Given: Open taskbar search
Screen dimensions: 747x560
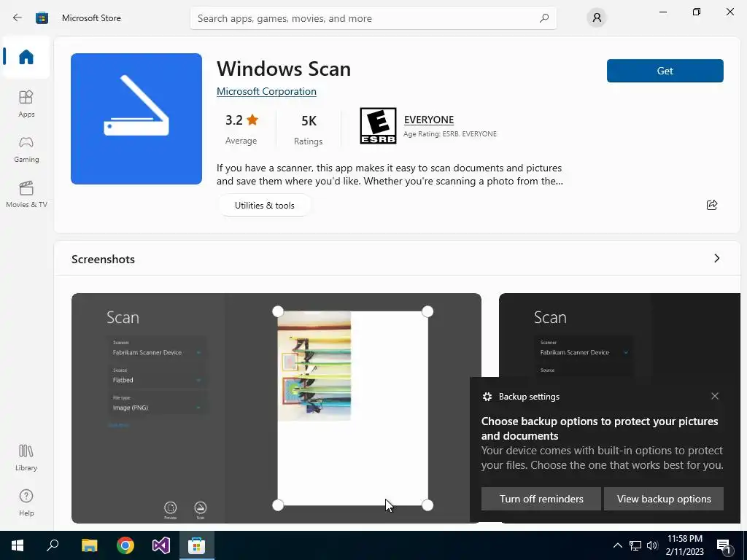Looking at the screenshot, I should click(x=53, y=545).
